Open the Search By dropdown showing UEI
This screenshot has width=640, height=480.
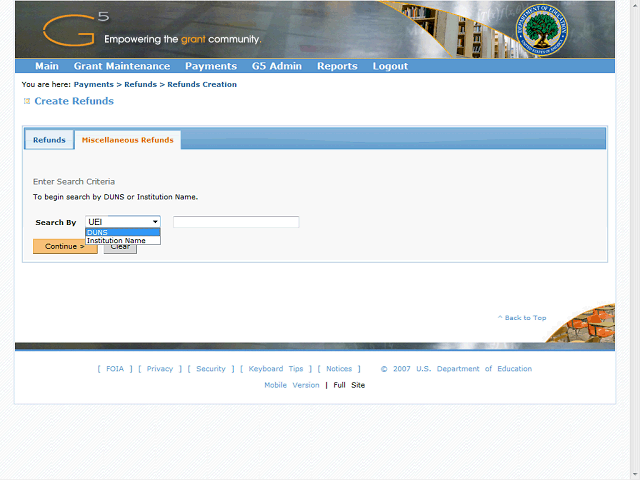pyautogui.click(x=123, y=222)
